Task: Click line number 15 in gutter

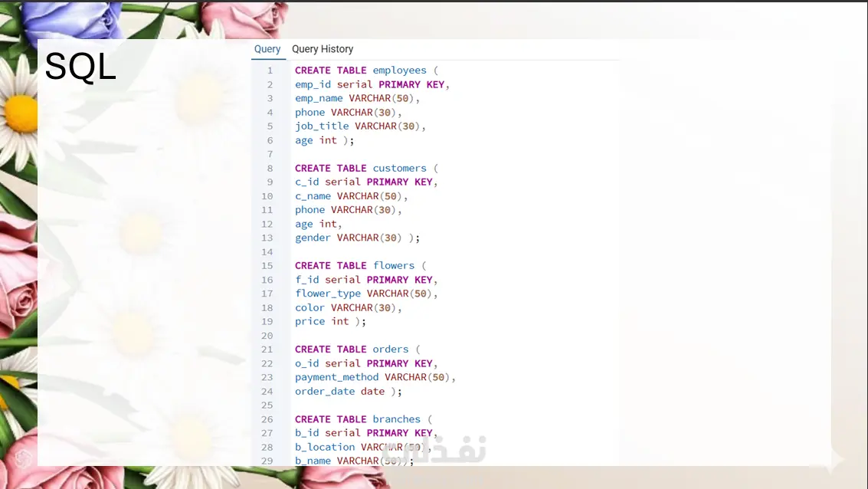Action: coord(267,266)
